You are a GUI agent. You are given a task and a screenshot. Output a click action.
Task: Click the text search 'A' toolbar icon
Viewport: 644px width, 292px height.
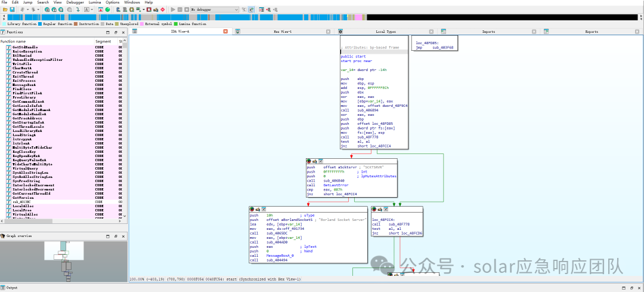click(86, 9)
